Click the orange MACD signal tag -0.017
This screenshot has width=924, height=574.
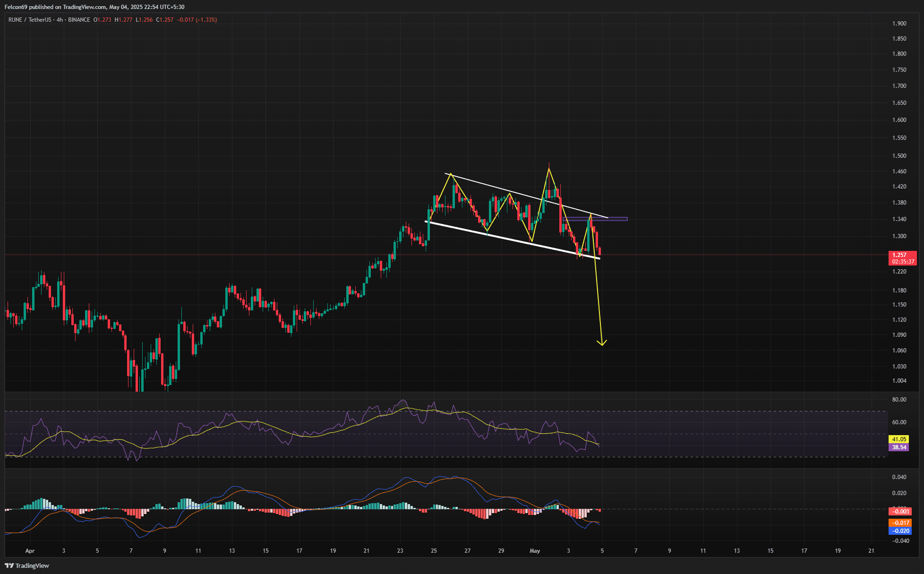901,523
